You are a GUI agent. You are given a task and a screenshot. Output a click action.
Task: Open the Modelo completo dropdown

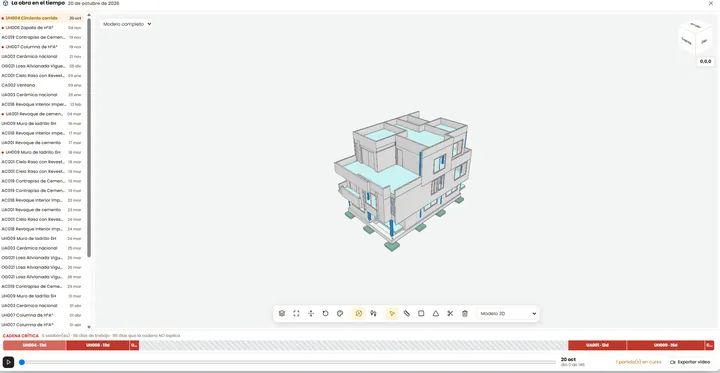coord(126,24)
